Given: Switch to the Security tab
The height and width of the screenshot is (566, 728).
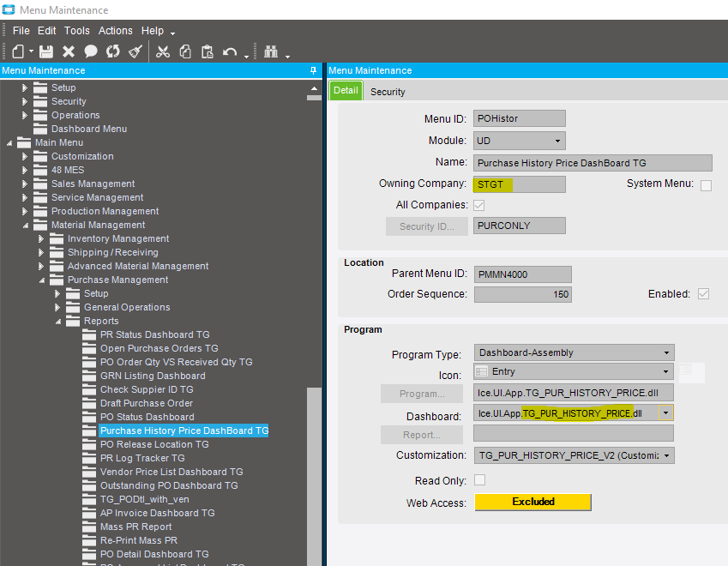Looking at the screenshot, I should (x=388, y=92).
